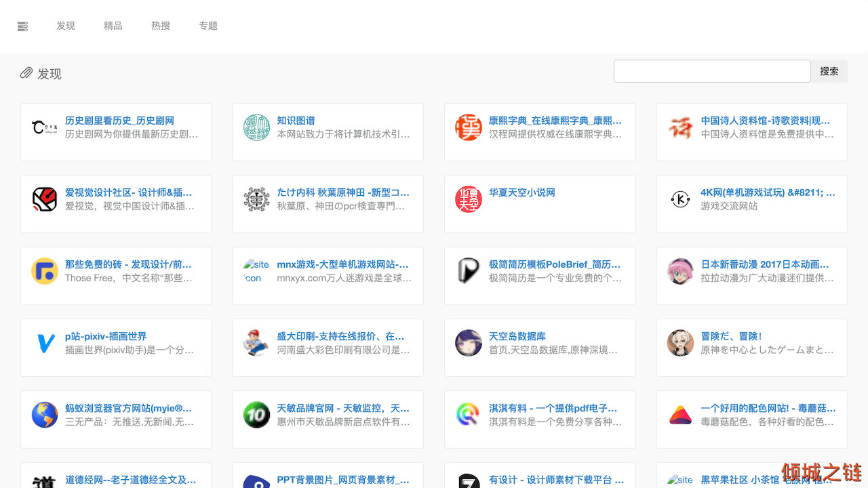Open the 爱视觉设计社区 link
The width and height of the screenshot is (868, 488).
[129, 192]
